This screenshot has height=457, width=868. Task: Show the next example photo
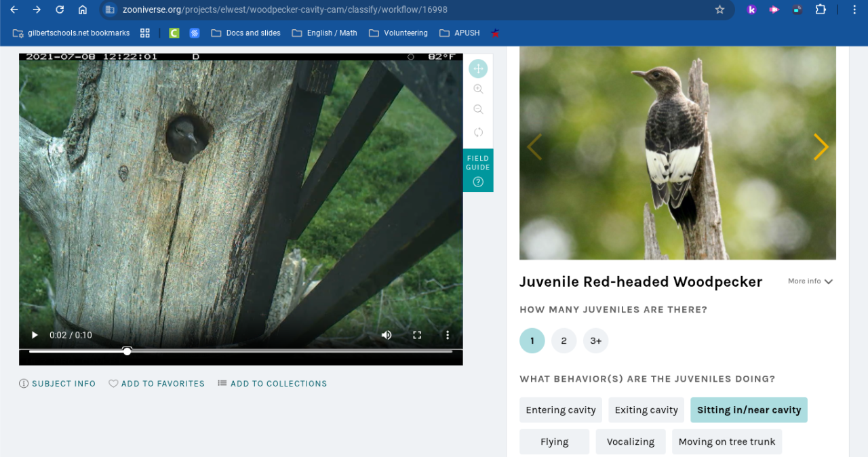pos(821,146)
